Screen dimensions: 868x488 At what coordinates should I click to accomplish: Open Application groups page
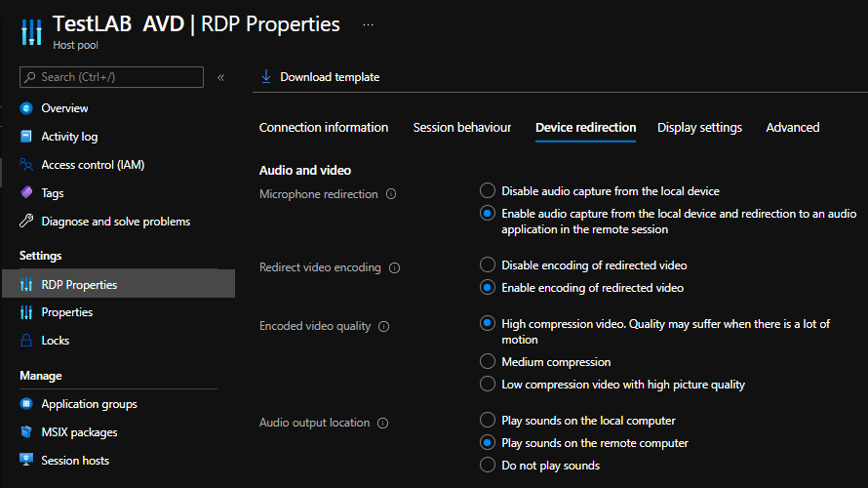click(89, 404)
